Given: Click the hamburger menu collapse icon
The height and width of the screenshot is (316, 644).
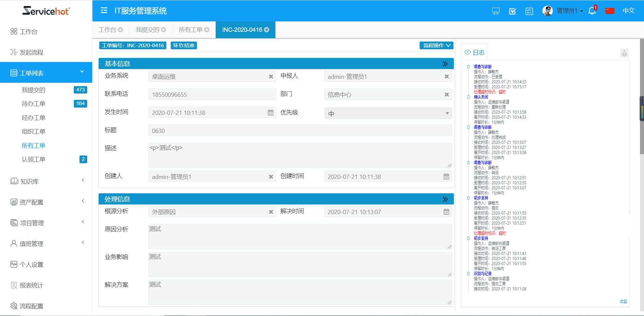Looking at the screenshot, I should tap(104, 11).
